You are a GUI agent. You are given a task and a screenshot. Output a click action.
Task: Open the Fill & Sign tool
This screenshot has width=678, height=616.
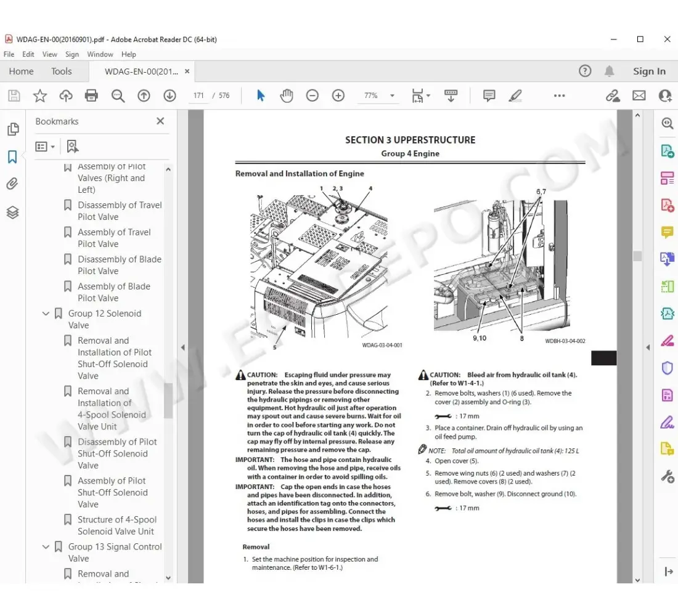pyautogui.click(x=667, y=422)
